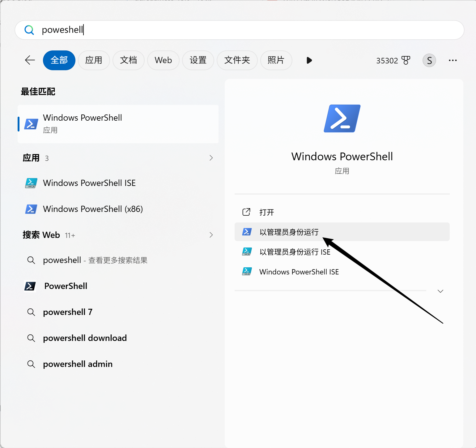This screenshot has height=448, width=476.
Task: Click the 搜索 Web section header
Action: 41,235
